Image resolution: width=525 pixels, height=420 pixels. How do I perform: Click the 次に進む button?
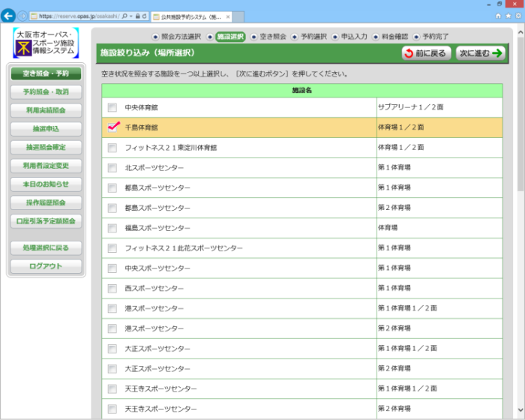tap(481, 53)
